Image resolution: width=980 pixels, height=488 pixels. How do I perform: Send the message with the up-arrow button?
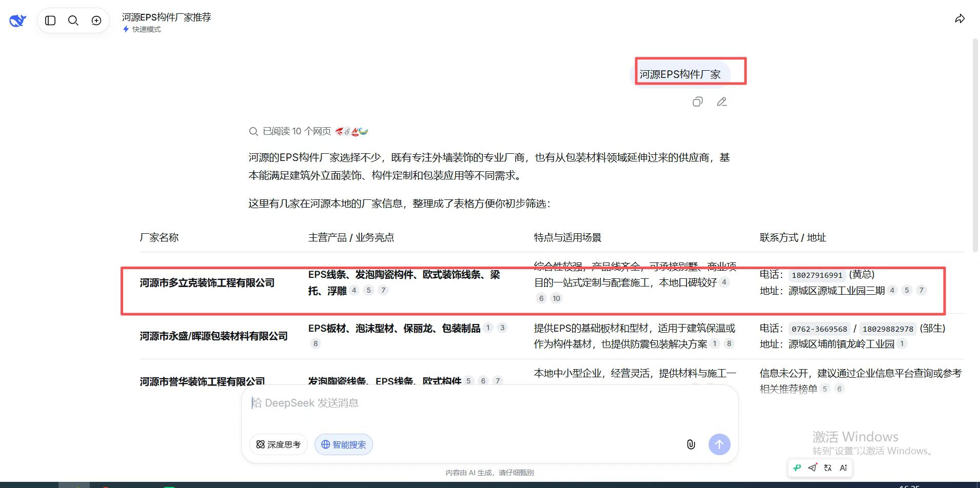pyautogui.click(x=719, y=444)
